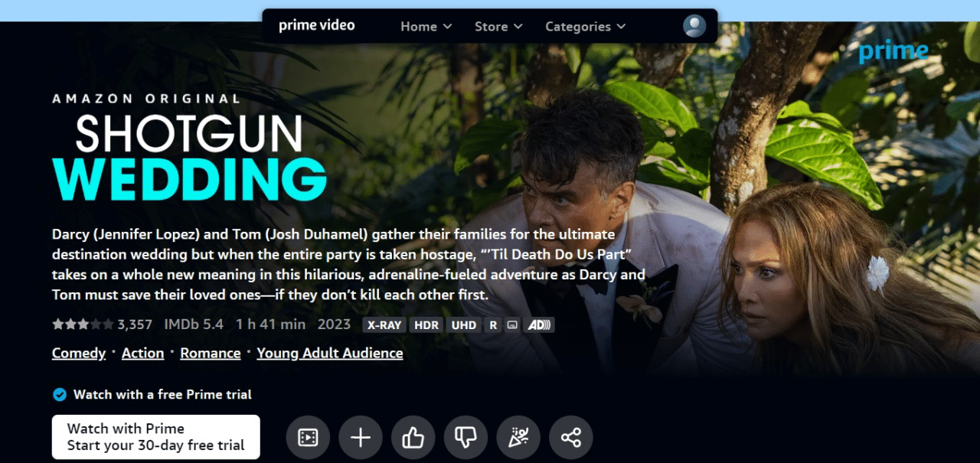Open the Comedy genre link
This screenshot has width=980, height=463.
79,353
